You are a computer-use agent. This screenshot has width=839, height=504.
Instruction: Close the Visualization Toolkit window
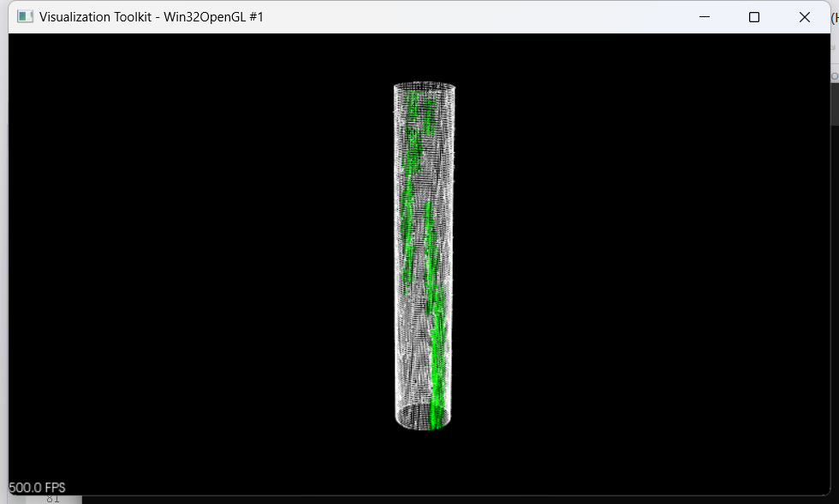(x=804, y=17)
